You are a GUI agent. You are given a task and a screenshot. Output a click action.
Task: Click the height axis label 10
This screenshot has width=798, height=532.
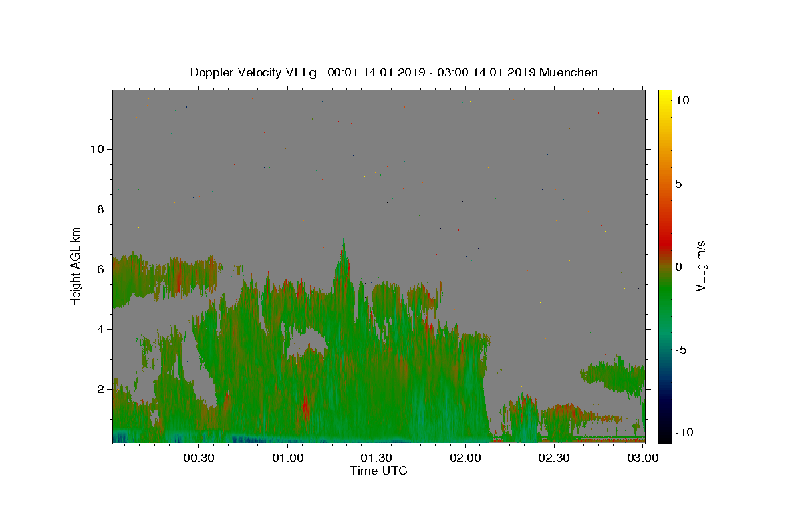point(96,149)
